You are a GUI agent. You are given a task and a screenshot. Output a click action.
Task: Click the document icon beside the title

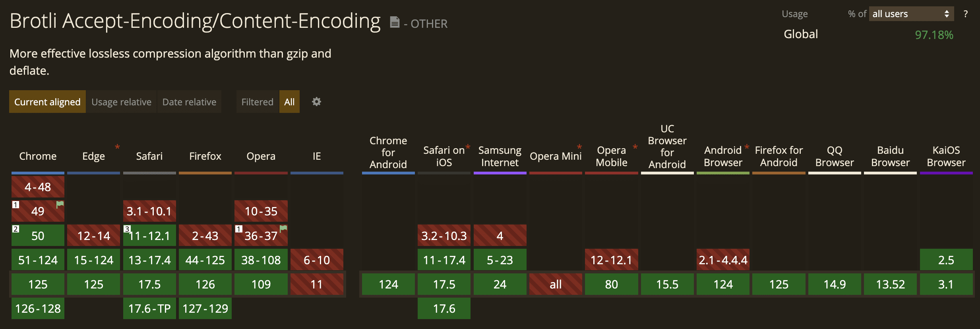tap(394, 23)
